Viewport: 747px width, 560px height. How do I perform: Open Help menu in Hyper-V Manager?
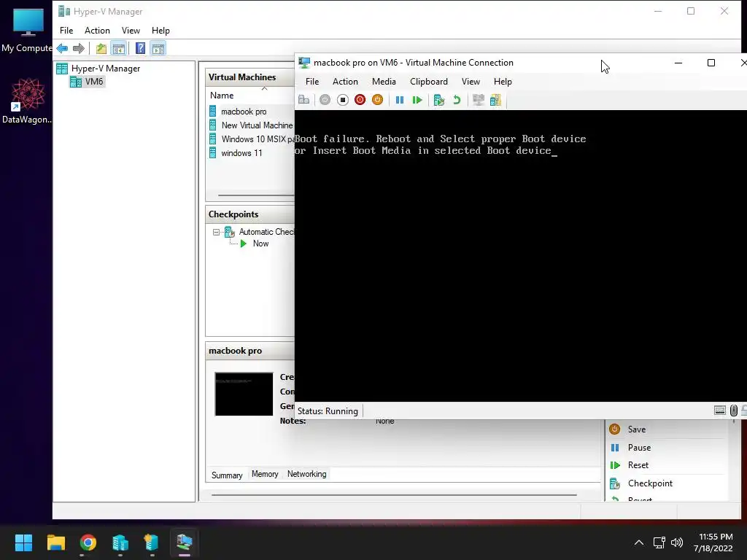pyautogui.click(x=160, y=31)
